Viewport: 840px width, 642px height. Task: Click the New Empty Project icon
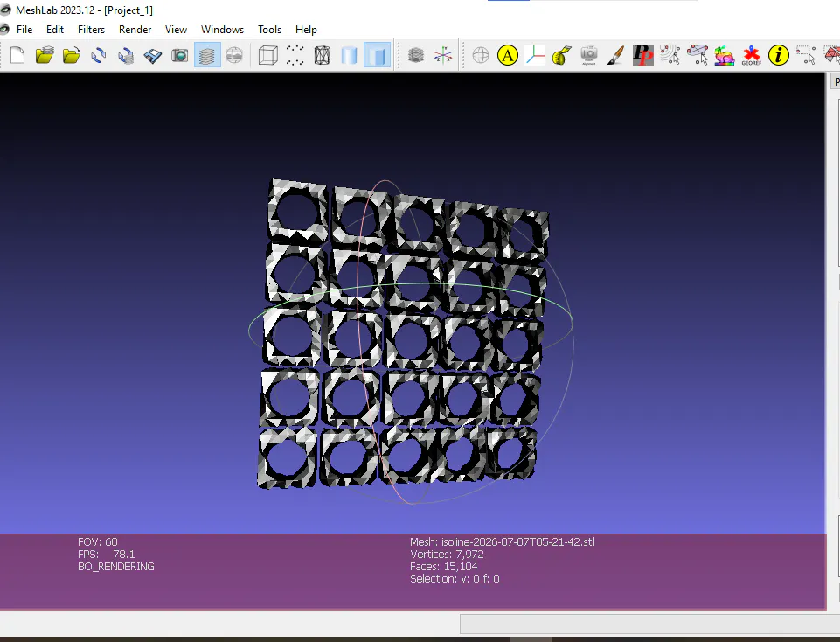click(17, 55)
